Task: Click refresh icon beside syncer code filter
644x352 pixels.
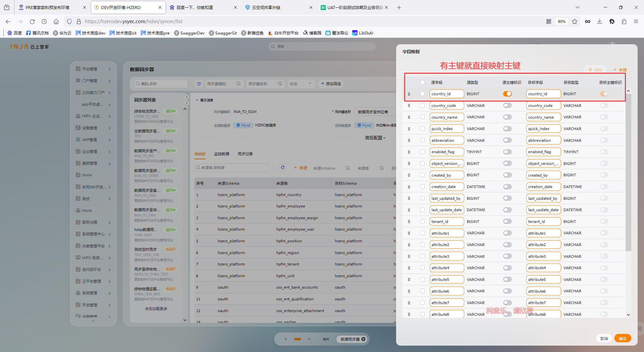Action: 199,84
